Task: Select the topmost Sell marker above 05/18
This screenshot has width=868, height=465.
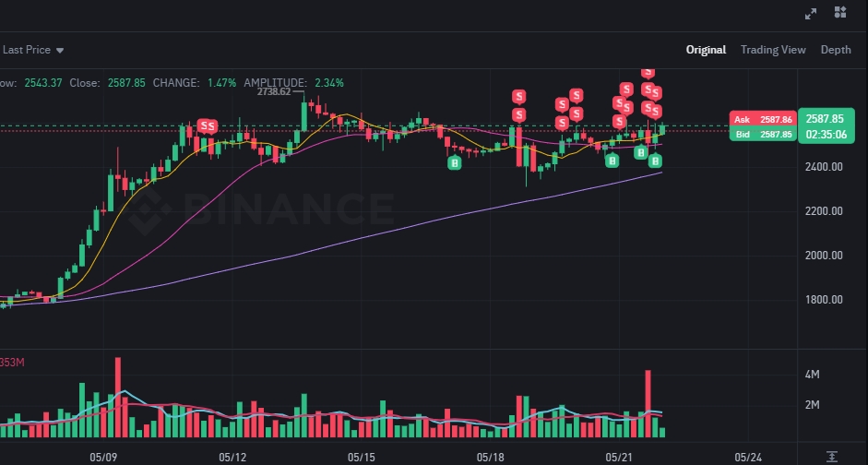Action: [x=520, y=96]
